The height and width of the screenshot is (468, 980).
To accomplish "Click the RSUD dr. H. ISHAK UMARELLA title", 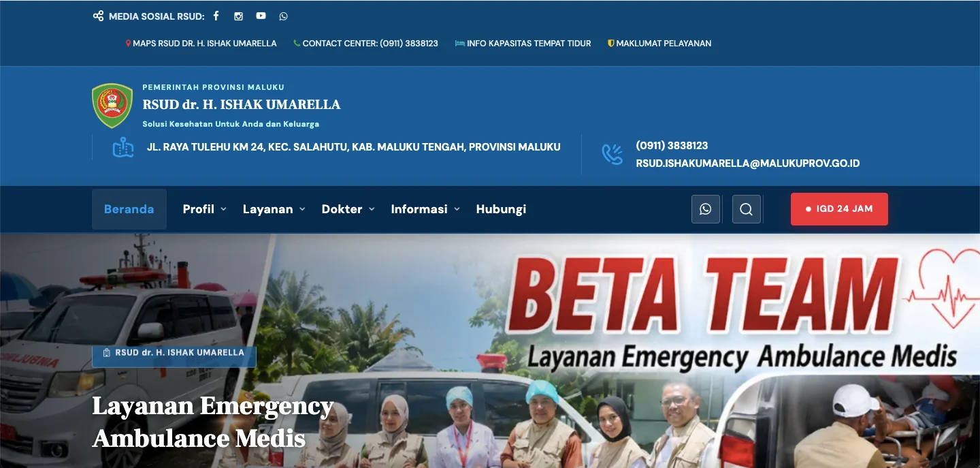I will [x=242, y=105].
